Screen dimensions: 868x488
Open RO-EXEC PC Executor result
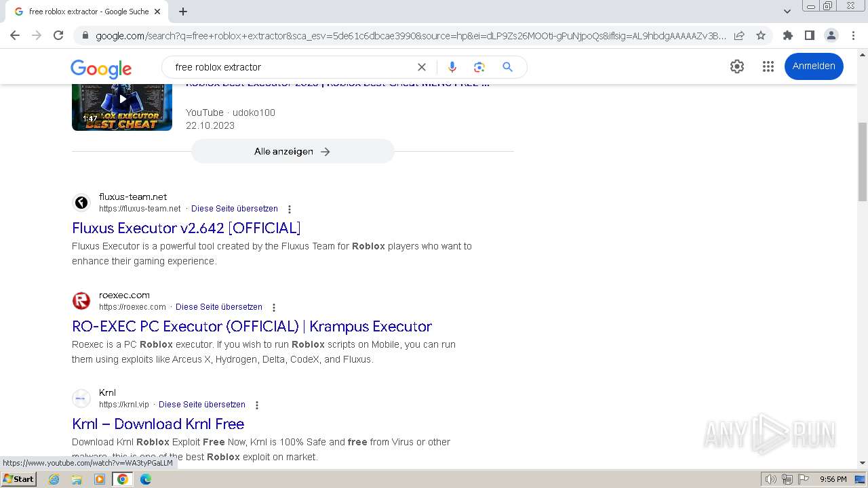tap(252, 327)
